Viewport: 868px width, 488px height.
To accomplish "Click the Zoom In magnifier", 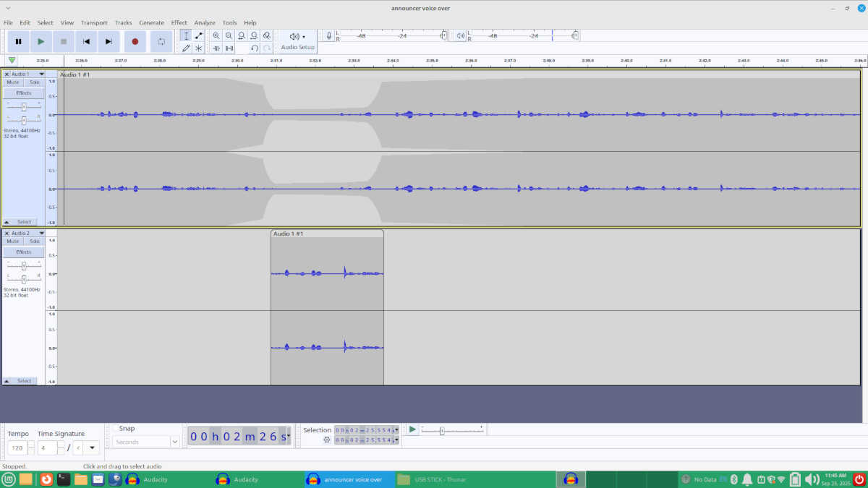I will [216, 35].
